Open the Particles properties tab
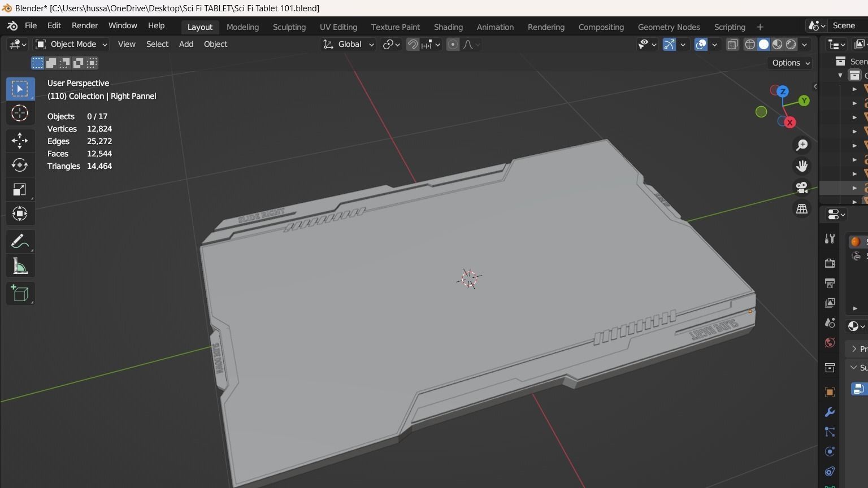Screen dimensions: 868x488 point(830,432)
